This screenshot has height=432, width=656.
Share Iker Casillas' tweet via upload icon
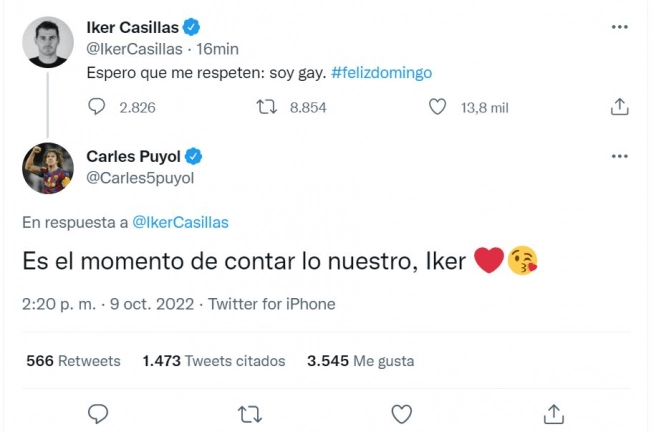(x=620, y=107)
